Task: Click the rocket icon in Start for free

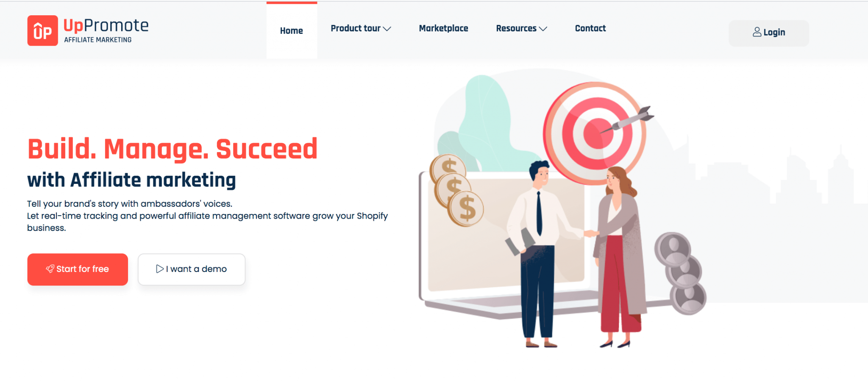Action: 50,269
